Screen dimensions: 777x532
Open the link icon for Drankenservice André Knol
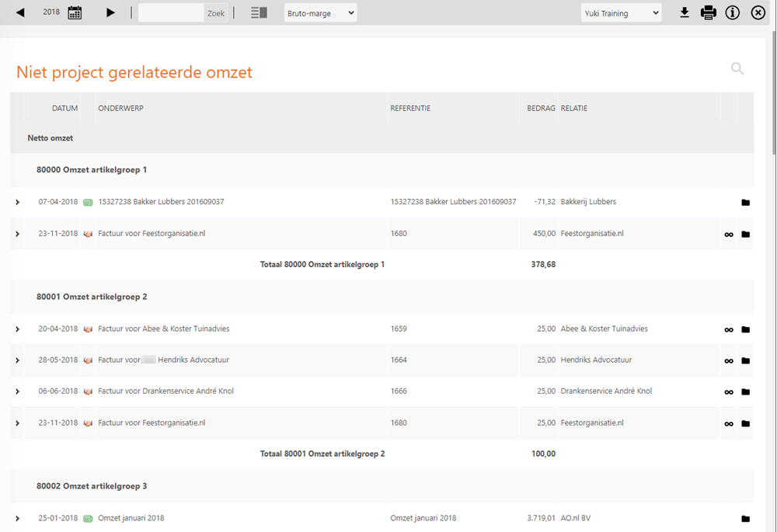729,392
